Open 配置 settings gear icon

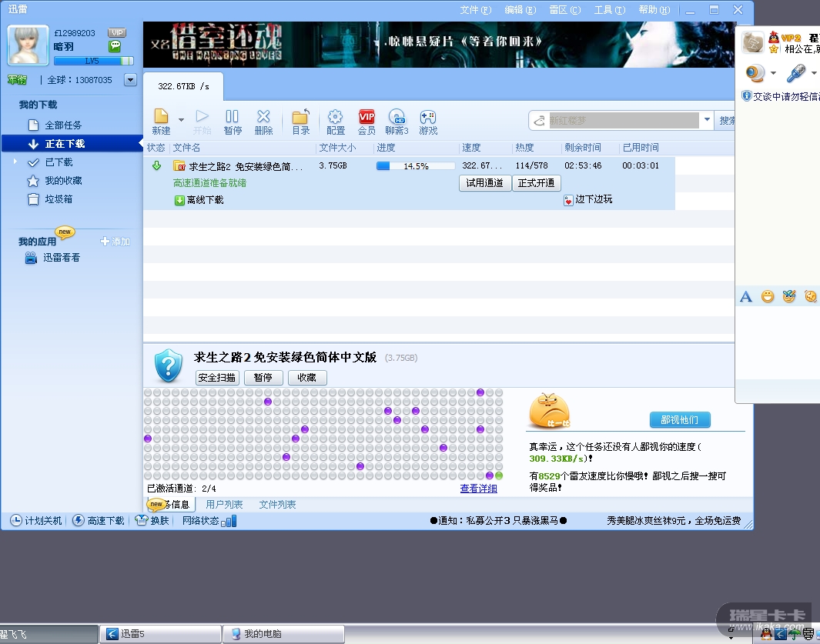tap(335, 122)
